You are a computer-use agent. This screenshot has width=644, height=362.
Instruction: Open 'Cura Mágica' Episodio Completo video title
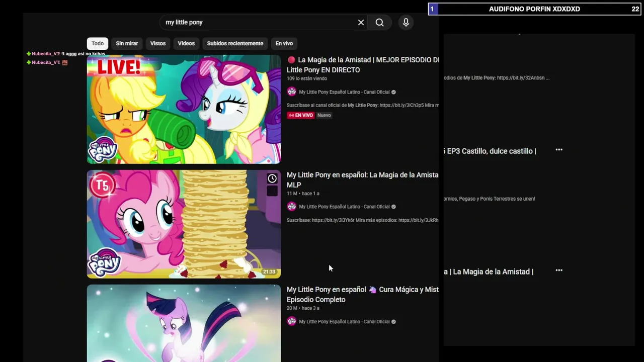[363, 294]
